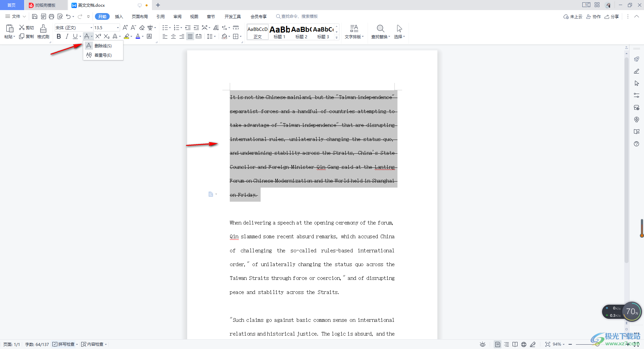Screen dimensions: 644x349
Task: Open Find and Replace (查找替换)
Action: tap(380, 32)
